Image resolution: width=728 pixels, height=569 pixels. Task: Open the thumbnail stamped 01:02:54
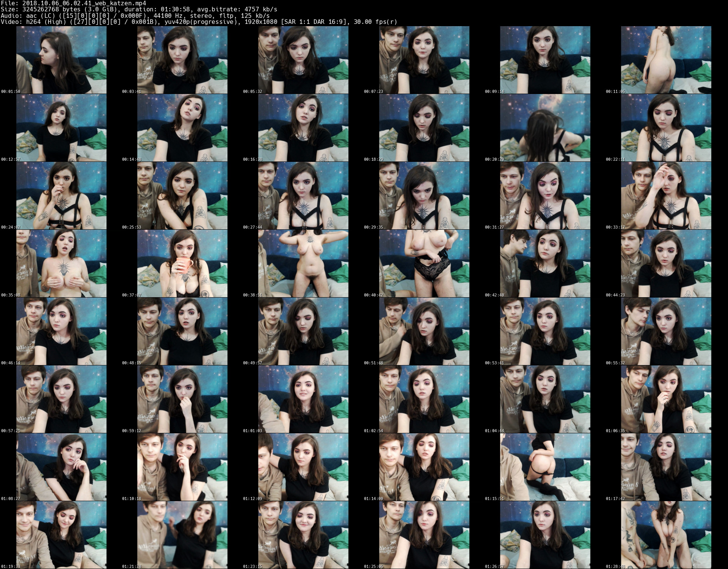point(424,399)
